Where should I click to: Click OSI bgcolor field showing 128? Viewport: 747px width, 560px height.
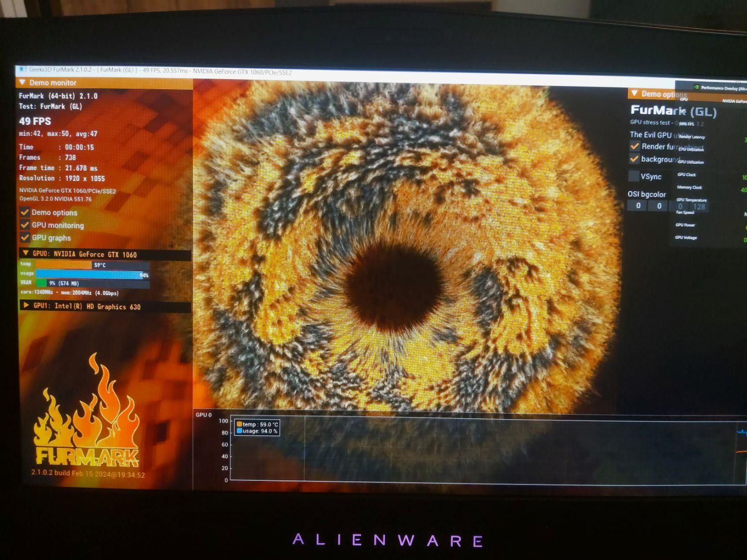pos(699,207)
